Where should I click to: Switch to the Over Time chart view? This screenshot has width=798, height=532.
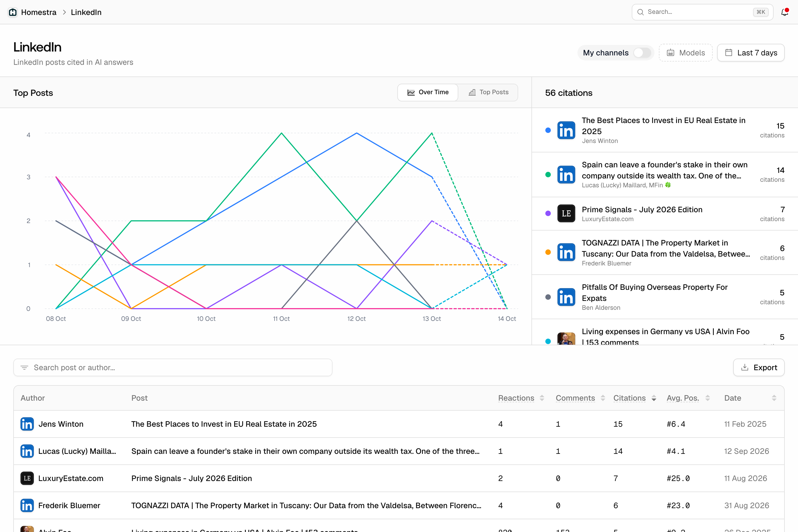[428, 92]
